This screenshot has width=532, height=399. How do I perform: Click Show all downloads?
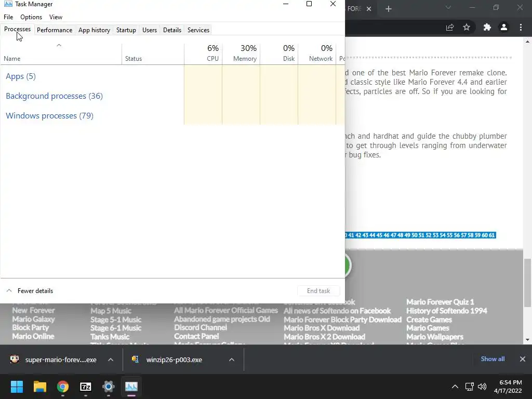point(493,359)
